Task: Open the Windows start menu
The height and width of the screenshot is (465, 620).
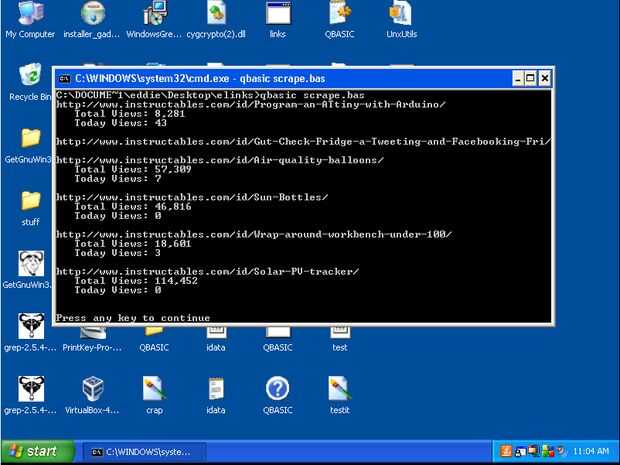Action: [x=38, y=451]
